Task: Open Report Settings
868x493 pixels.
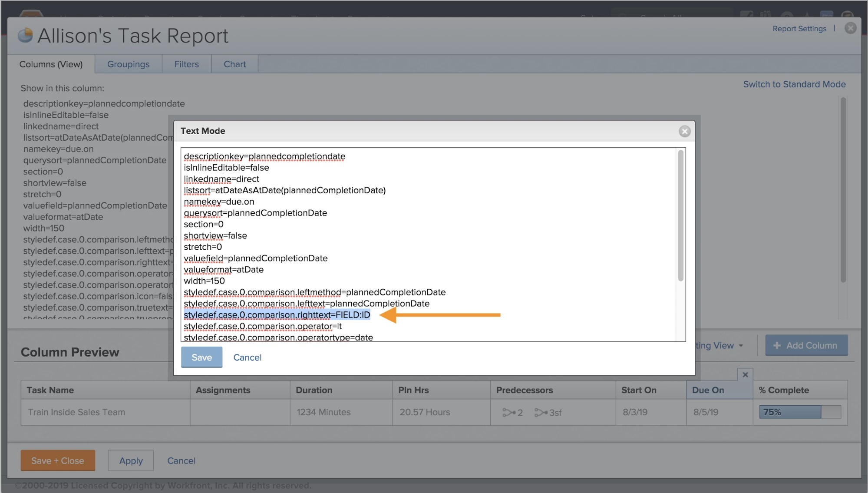Action: click(x=799, y=29)
